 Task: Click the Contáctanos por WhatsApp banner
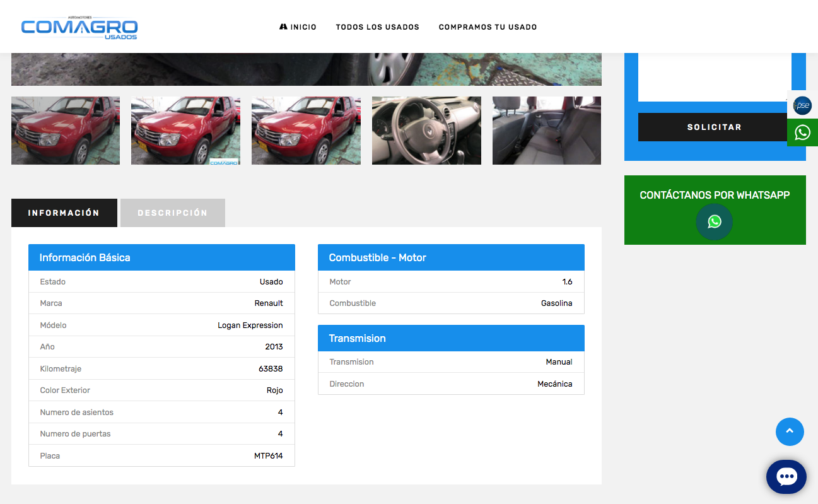(x=715, y=196)
